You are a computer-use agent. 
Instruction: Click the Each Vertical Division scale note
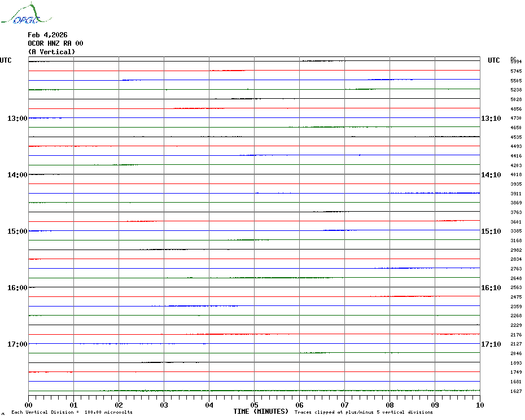pyautogui.click(x=72, y=413)
